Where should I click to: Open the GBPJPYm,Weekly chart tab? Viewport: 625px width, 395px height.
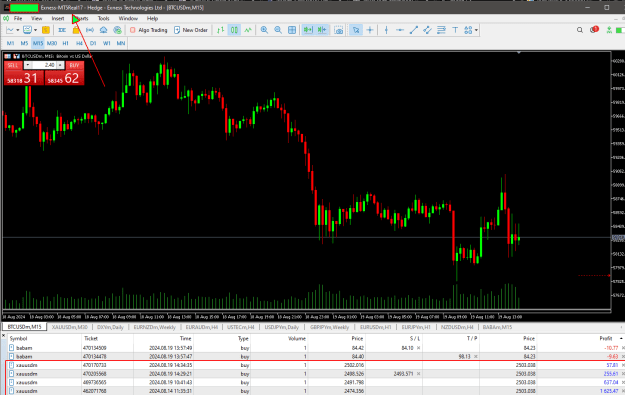click(330, 327)
